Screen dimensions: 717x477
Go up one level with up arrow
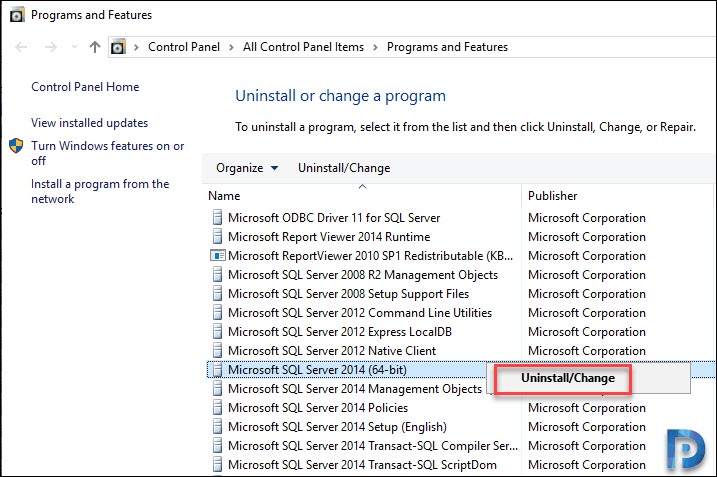point(95,47)
